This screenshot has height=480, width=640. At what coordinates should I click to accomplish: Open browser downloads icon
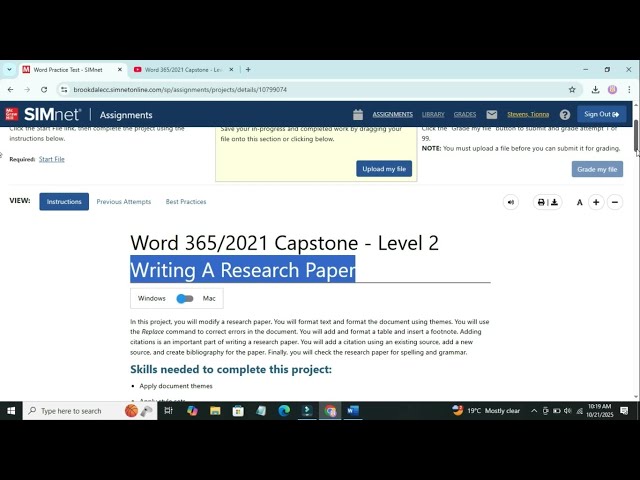click(x=595, y=89)
